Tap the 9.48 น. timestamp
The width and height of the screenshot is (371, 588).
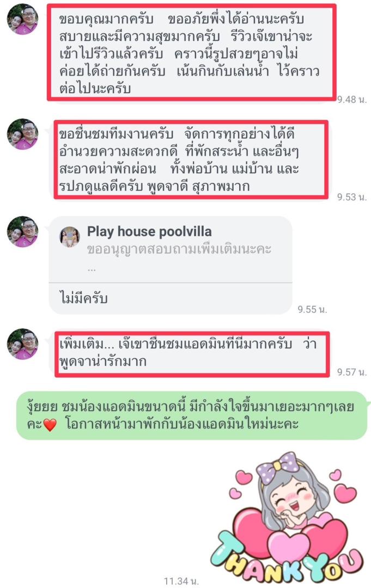(x=352, y=100)
